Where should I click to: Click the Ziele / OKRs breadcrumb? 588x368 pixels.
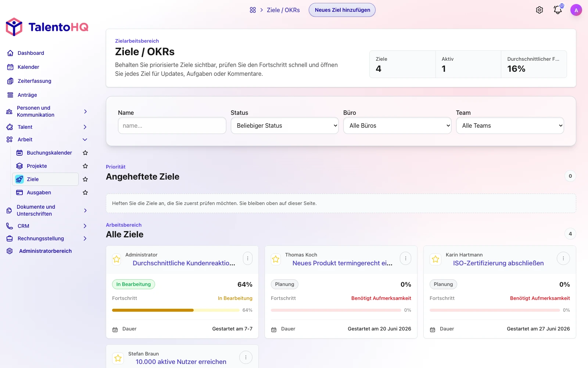tap(283, 10)
